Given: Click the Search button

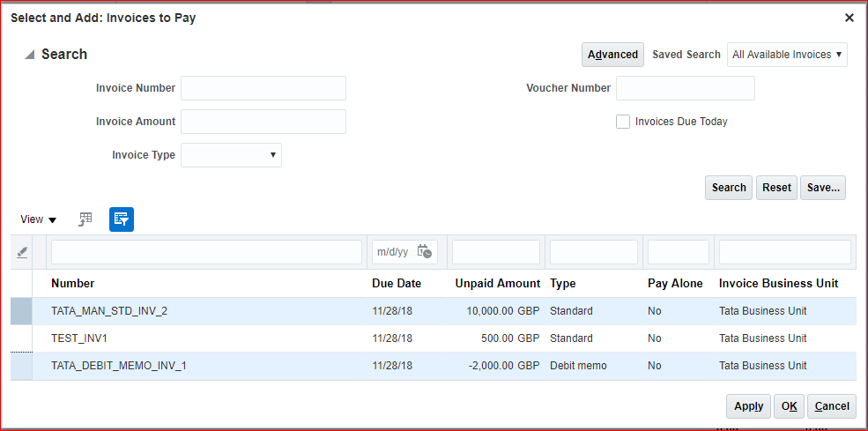Looking at the screenshot, I should (x=729, y=188).
